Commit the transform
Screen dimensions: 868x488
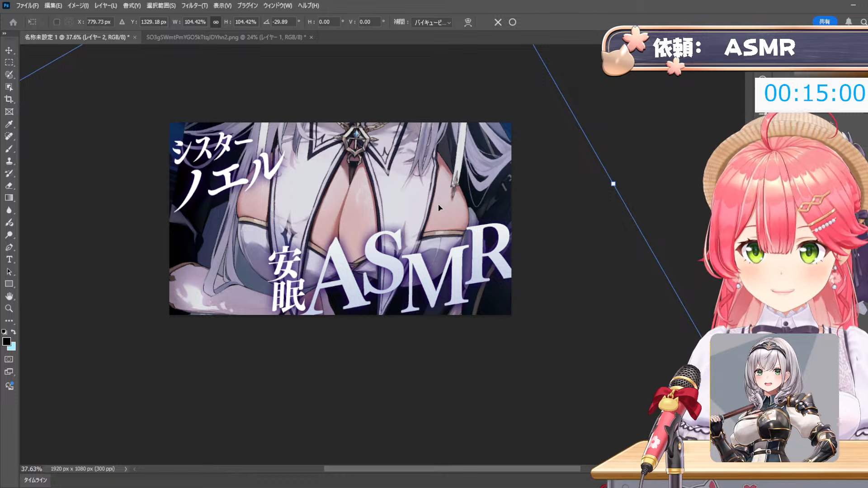pyautogui.click(x=512, y=22)
